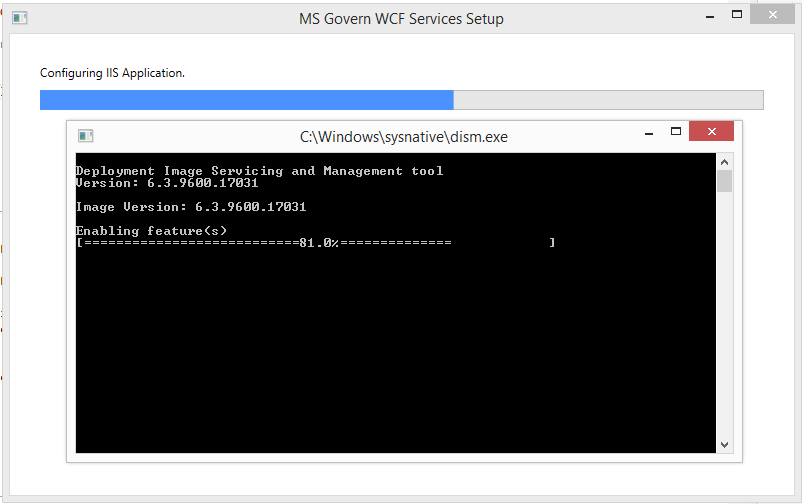
Task: Click the dism.exe window system icon
Action: pyautogui.click(x=86, y=136)
